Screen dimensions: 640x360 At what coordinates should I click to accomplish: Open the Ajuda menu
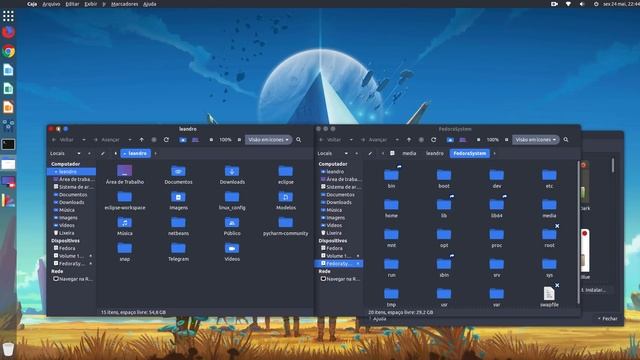(x=150, y=4)
